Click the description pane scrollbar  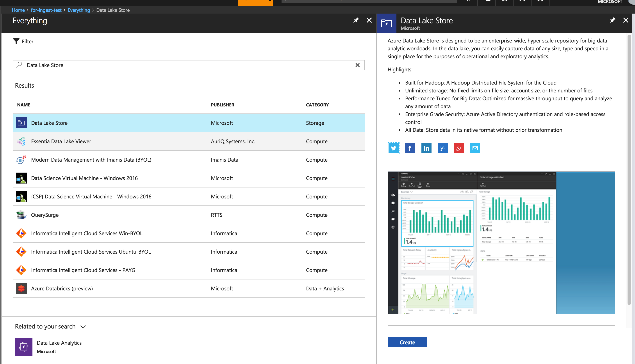[629, 170]
